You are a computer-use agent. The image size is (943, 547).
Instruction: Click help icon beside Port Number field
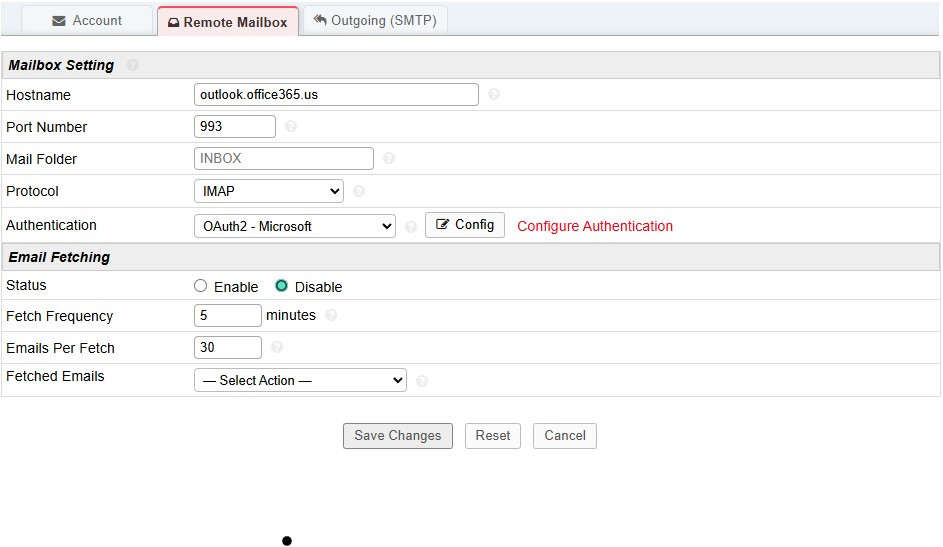coord(291,127)
